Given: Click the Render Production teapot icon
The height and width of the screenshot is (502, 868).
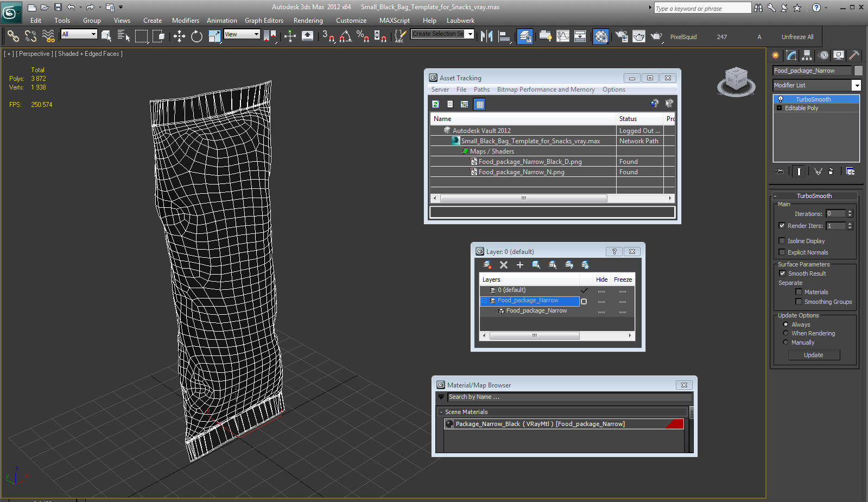Looking at the screenshot, I should 656,36.
